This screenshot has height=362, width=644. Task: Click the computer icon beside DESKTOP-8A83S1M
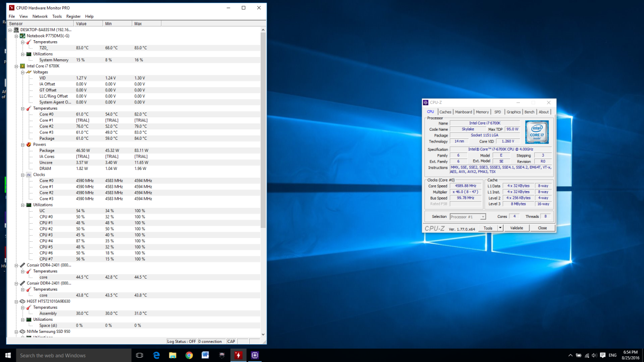click(16, 30)
